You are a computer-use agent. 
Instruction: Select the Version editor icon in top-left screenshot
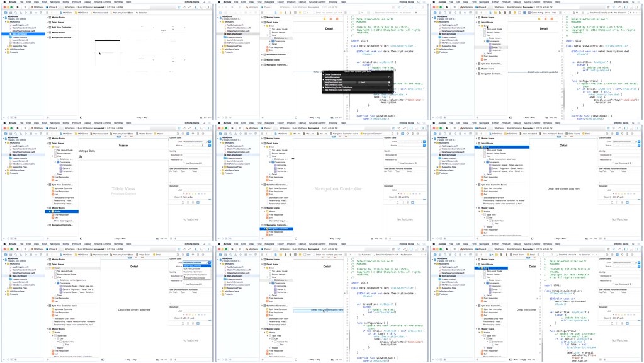pyautogui.click(x=189, y=7)
